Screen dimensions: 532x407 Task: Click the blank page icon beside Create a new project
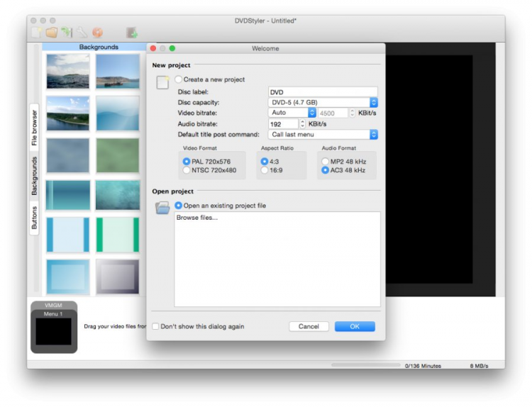[x=162, y=82]
